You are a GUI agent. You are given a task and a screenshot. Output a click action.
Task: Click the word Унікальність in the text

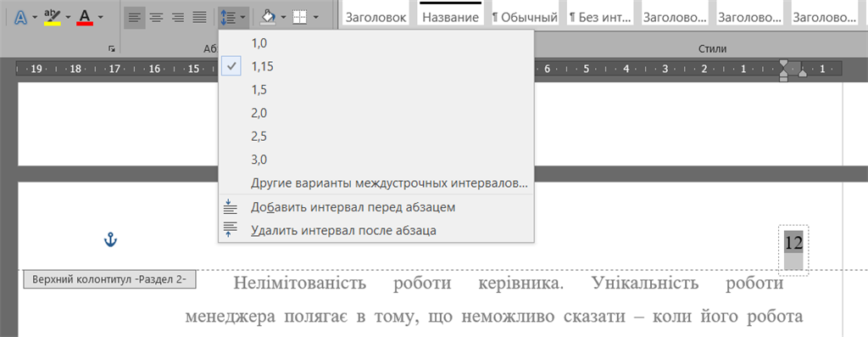pyautogui.click(x=644, y=284)
